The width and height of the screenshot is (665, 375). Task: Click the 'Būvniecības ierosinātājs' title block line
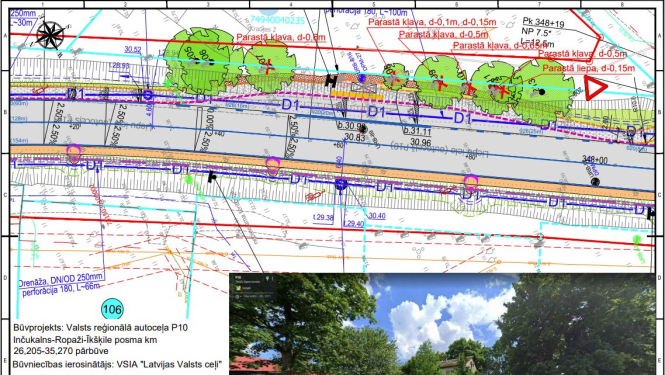(x=117, y=364)
